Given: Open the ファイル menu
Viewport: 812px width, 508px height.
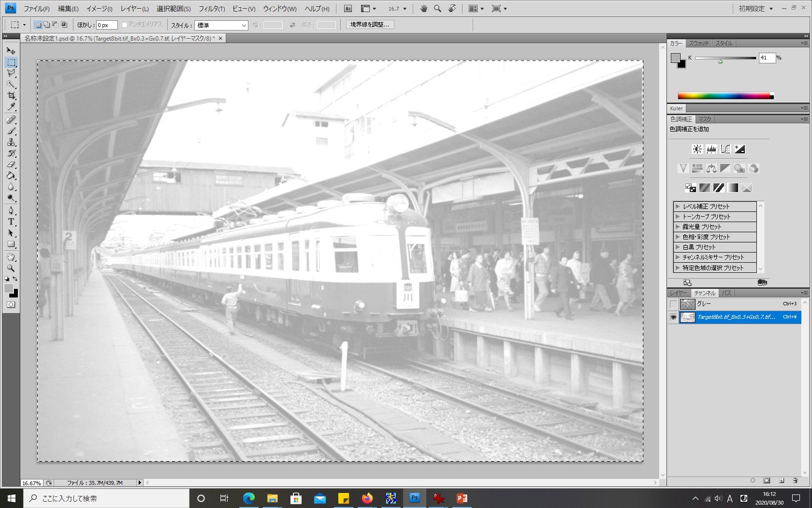Looking at the screenshot, I should pyautogui.click(x=37, y=9).
